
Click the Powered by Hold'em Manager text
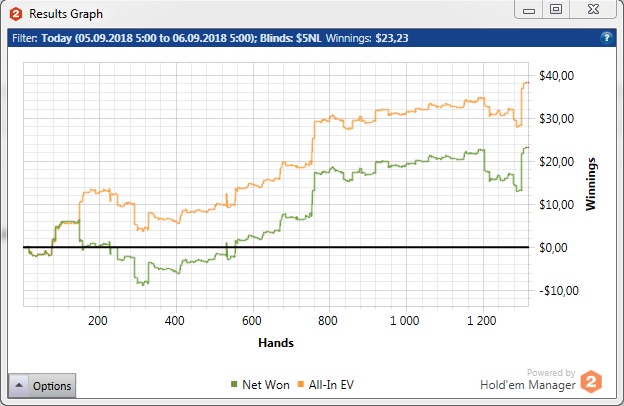528,380
